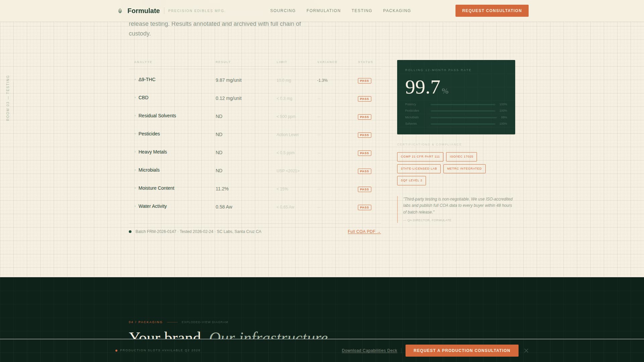Image resolution: width=644 pixels, height=362 pixels.
Task: Open the Packaging nav link
Action: point(397,11)
